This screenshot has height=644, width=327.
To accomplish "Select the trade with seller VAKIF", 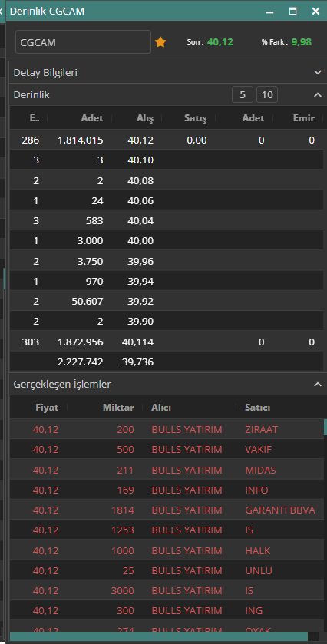I will coord(167,449).
